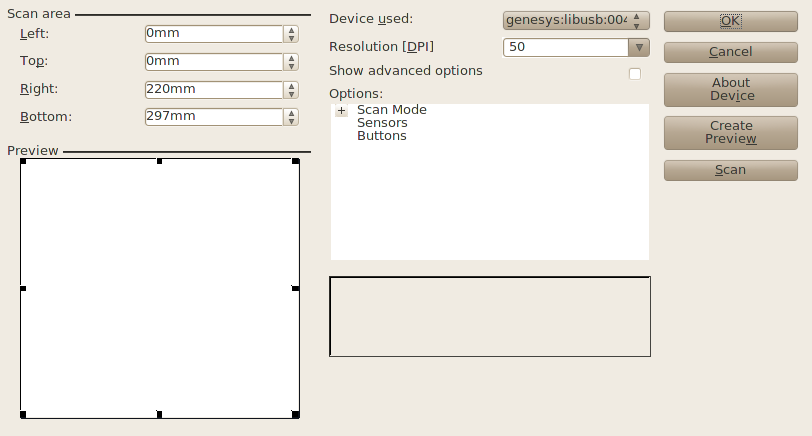Decrease the Top value with down arrow
This screenshot has width=812, height=436.
[292, 66]
